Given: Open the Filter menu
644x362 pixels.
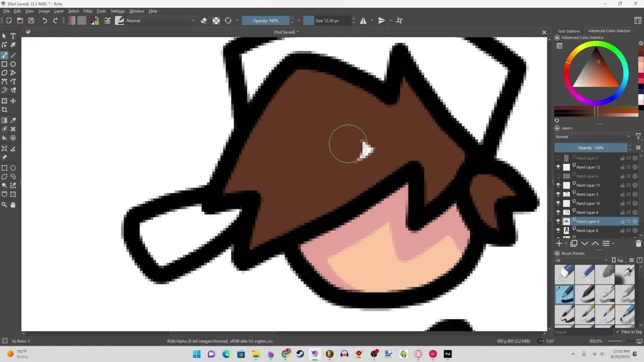Looking at the screenshot, I should click(x=88, y=11).
